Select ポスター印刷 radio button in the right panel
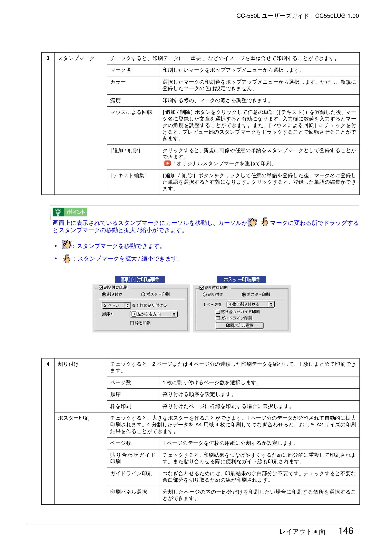 pyautogui.click(x=244, y=294)
